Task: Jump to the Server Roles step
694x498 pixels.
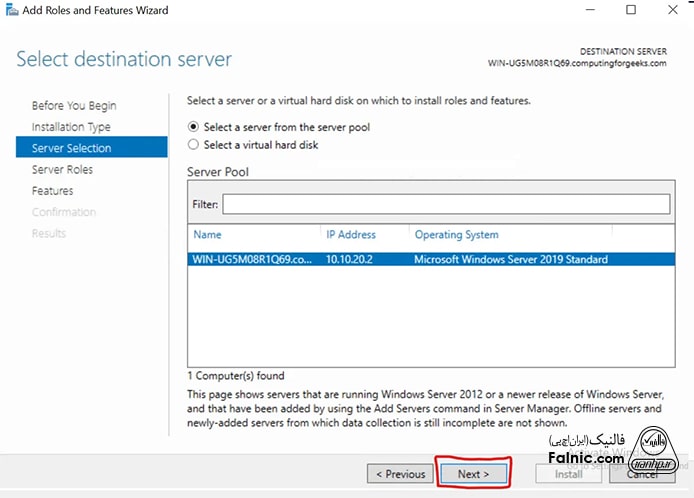Action: pos(62,170)
